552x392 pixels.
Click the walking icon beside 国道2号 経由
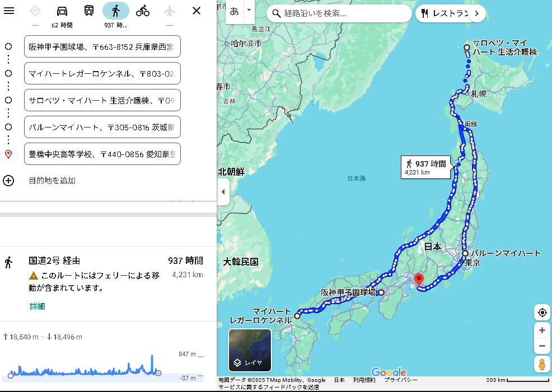9,262
